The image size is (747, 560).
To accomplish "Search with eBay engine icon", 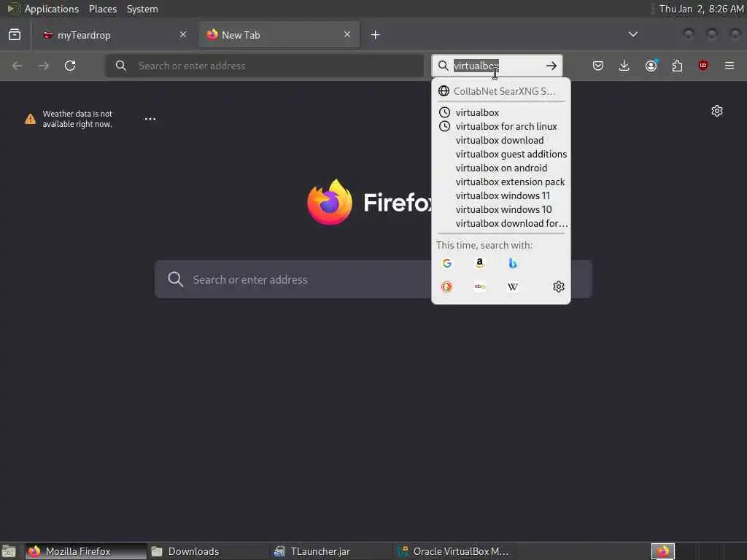I will [480, 287].
